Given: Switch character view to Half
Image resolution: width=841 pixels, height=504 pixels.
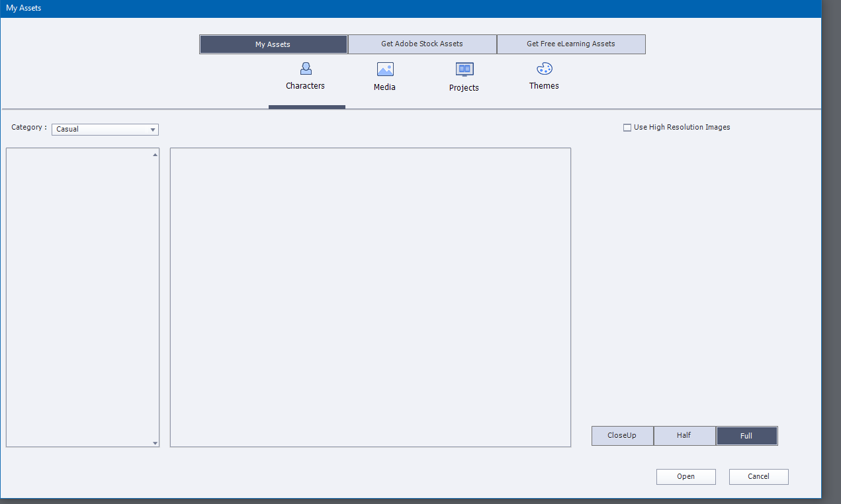Looking at the screenshot, I should pos(684,436).
